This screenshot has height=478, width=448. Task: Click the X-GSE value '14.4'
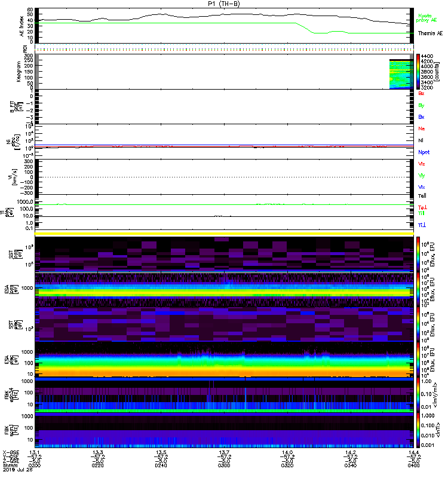[413, 452]
